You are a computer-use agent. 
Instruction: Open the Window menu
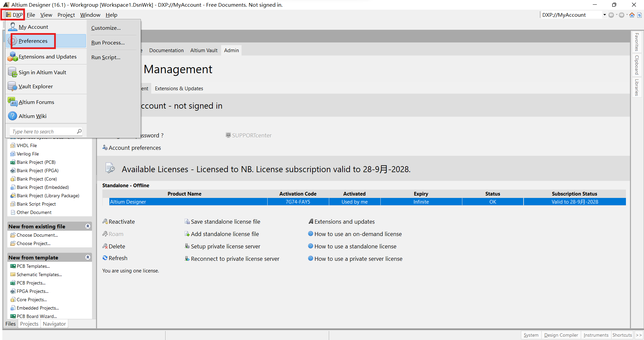pyautogui.click(x=90, y=15)
